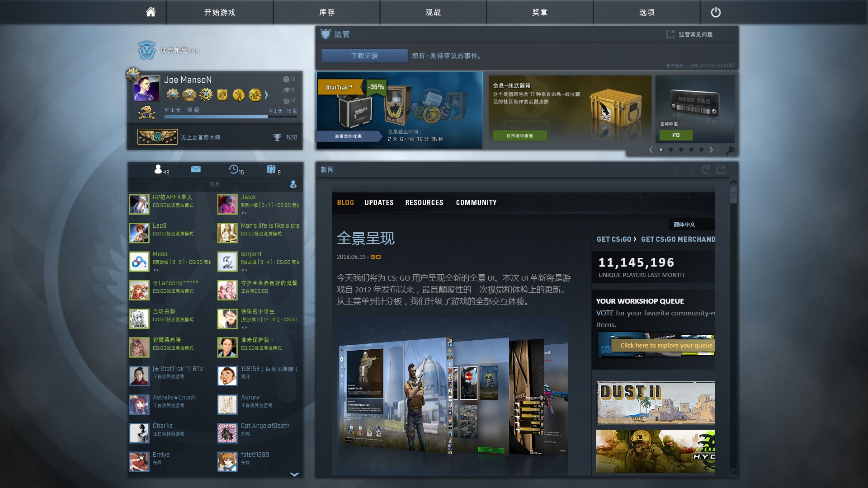
Task: Show recent players clock icon
Action: coord(234,169)
